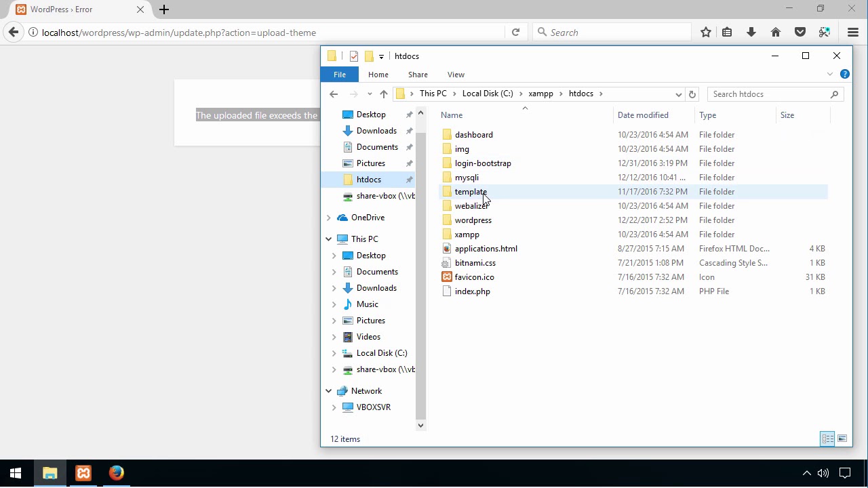Screen dimensions: 868x488
Task: Open Firefox hamburger menu
Action: click(x=853, y=33)
